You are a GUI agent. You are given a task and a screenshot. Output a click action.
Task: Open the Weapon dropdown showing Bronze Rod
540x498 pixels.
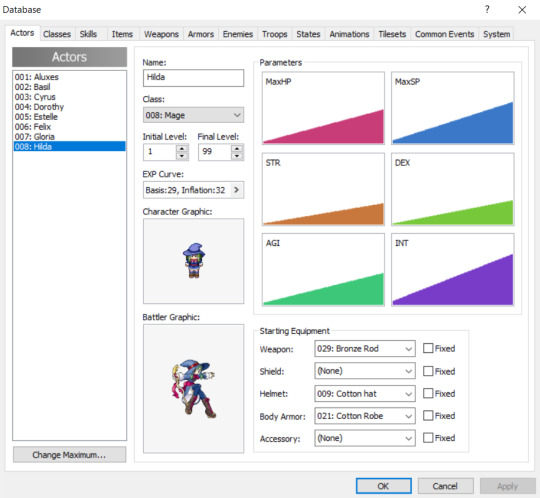[x=365, y=349]
